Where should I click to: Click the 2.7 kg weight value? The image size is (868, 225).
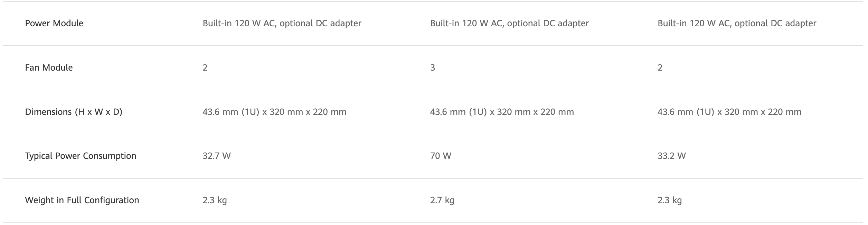[x=442, y=200]
